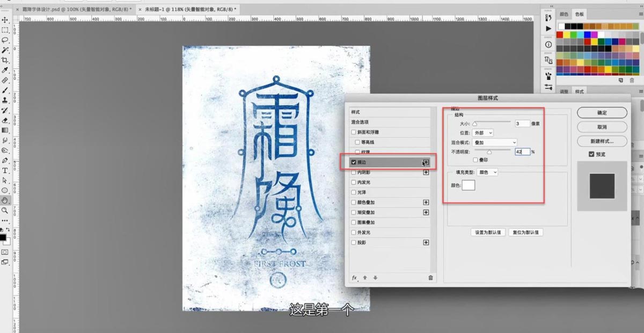The width and height of the screenshot is (644, 333).
Task: Select the History Brush tool
Action: (5, 111)
